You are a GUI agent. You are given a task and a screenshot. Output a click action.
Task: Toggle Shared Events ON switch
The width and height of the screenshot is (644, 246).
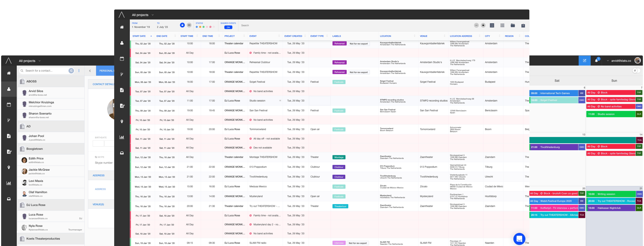(x=228, y=27)
